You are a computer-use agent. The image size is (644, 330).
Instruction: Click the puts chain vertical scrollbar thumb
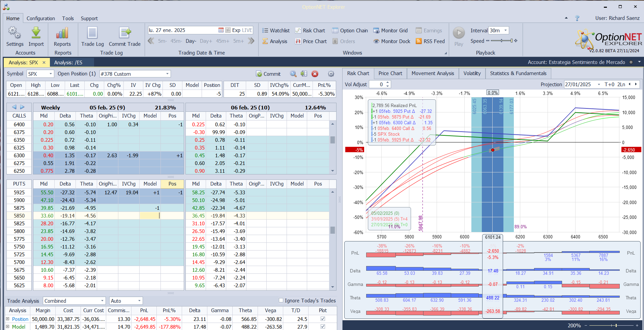tap(332, 230)
